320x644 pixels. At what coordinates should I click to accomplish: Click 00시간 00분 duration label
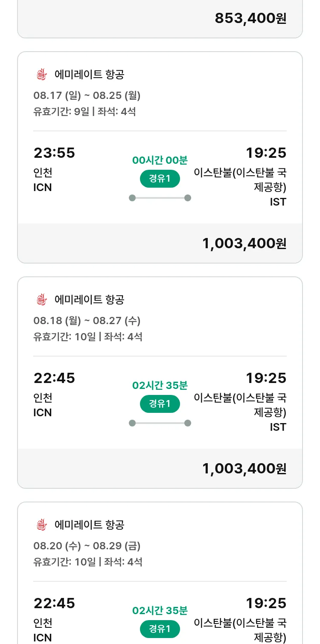click(x=160, y=160)
